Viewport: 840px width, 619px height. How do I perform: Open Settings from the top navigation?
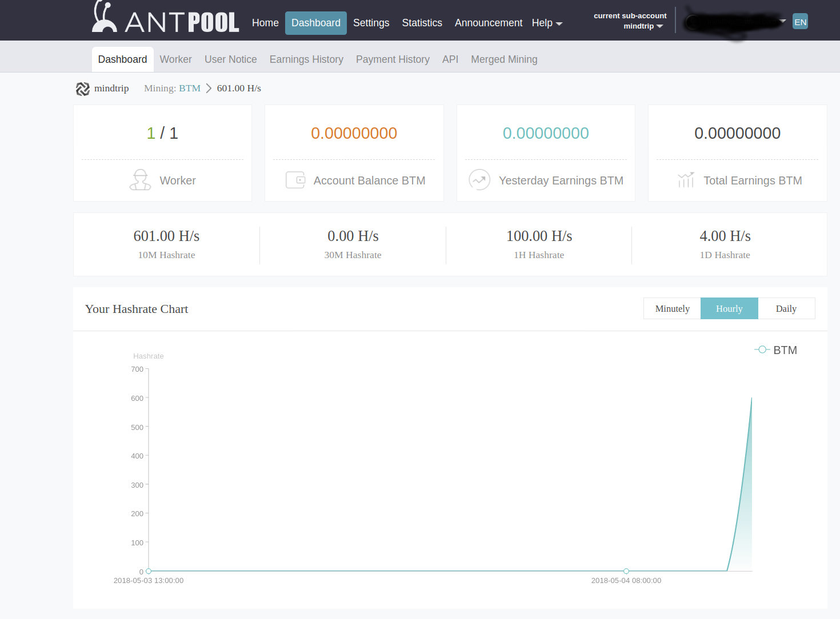371,23
